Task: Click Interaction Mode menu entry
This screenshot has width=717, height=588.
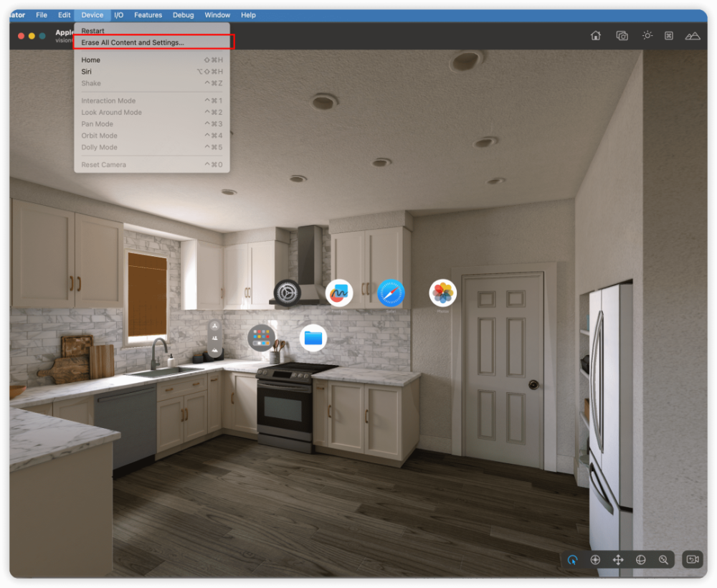Action: click(152, 100)
